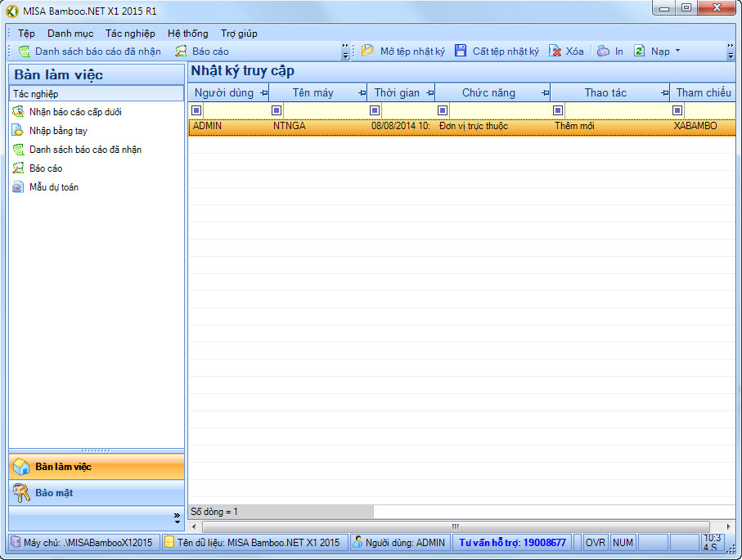
Task: Click the Nhận báo cáo cấp dưới icon
Action: [x=18, y=112]
